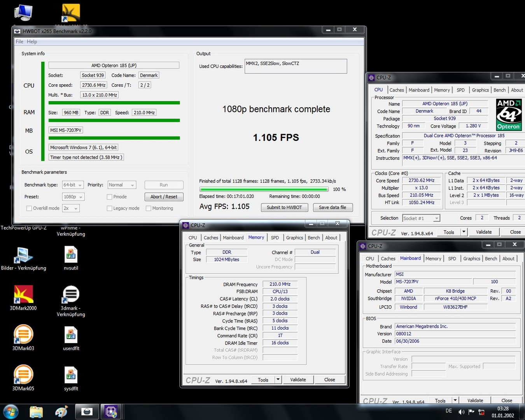The width and height of the screenshot is (525, 420).
Task: Click the Windows Start orb
Action: click(10, 412)
